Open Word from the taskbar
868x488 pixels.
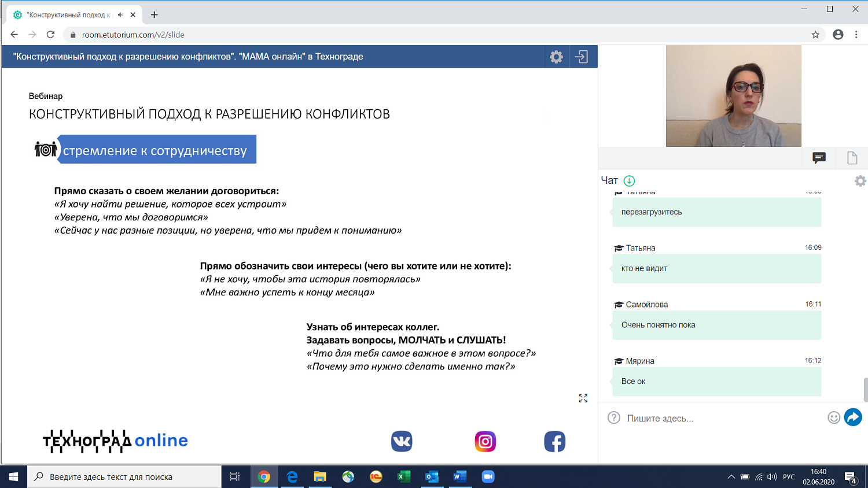point(460,477)
